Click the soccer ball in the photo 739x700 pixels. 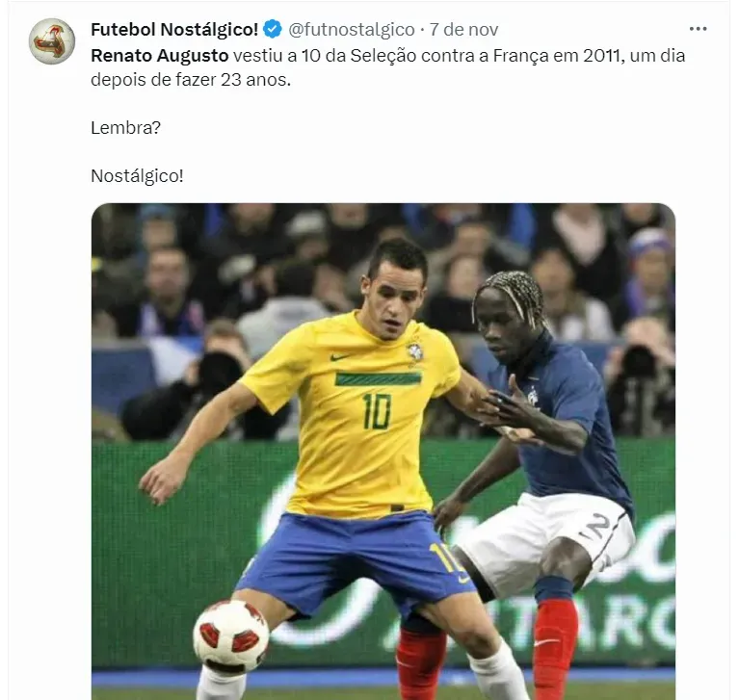231,635
